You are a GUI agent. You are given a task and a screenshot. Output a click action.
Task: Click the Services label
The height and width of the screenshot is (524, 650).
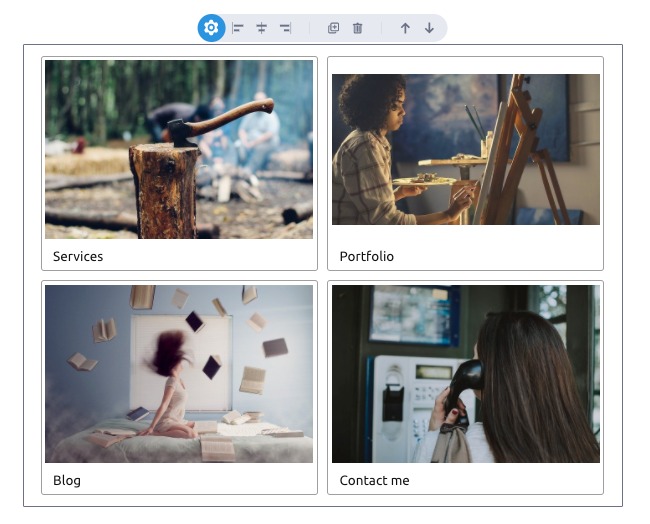tap(78, 256)
